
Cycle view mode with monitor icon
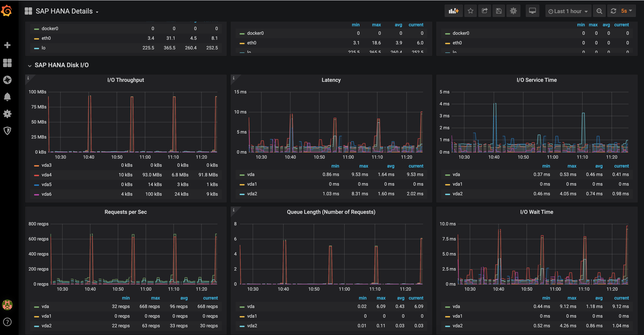pyautogui.click(x=532, y=11)
